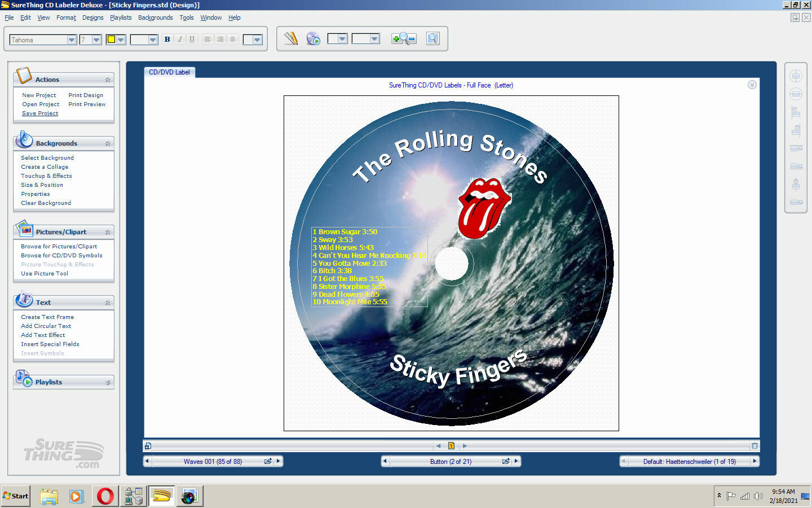Click the Pictures/Clipart panel image icon
Viewport: 812px width, 508px height.
[x=24, y=229]
